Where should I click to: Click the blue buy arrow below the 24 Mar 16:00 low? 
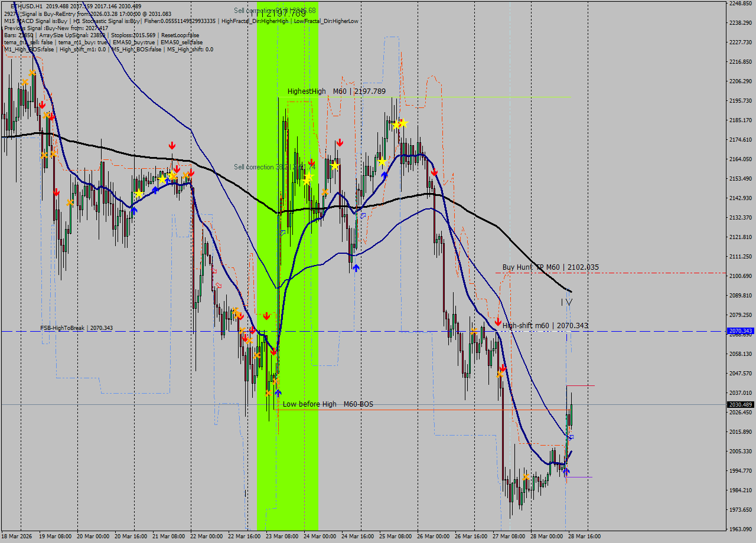coord(356,268)
